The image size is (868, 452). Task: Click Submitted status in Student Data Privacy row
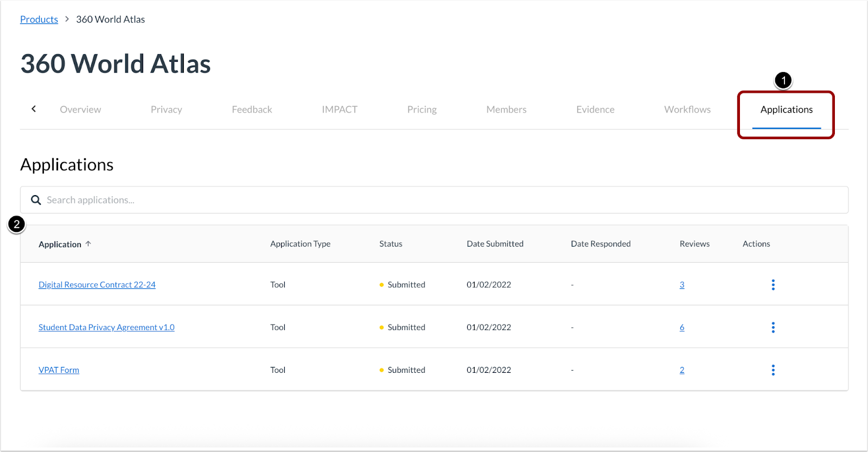click(402, 327)
